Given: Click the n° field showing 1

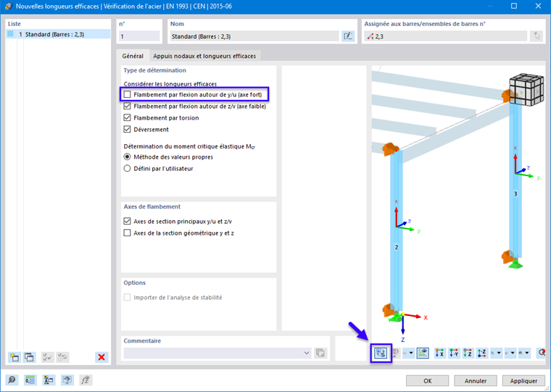Looking at the screenshot, I should 139,36.
